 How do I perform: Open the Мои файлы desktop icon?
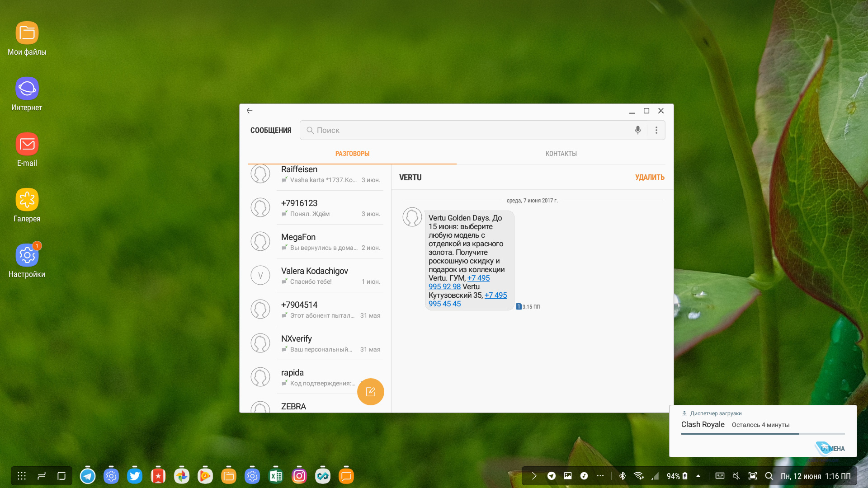27,38
